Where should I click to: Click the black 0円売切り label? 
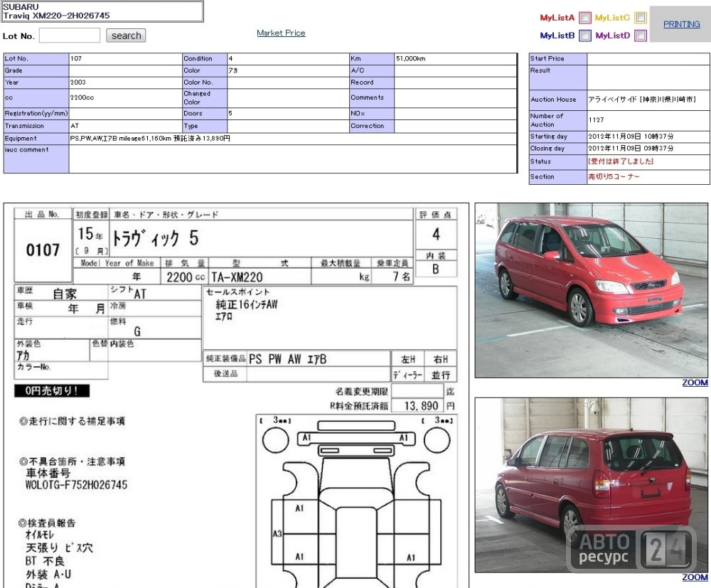(x=52, y=390)
